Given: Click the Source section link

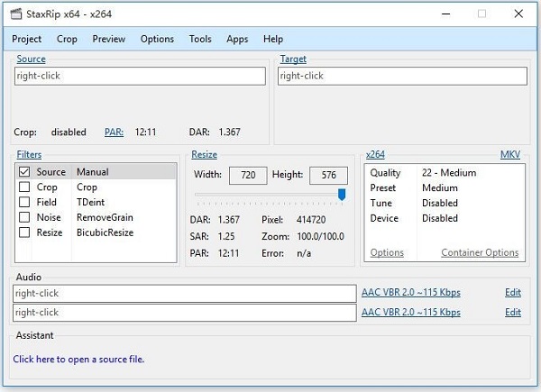Looking at the screenshot, I should (x=31, y=59).
